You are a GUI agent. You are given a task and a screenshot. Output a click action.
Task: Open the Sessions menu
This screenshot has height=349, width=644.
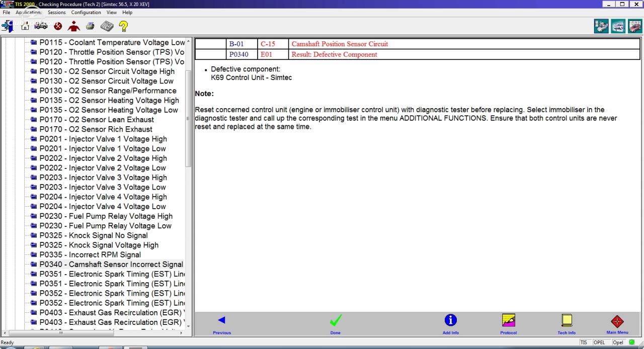tap(56, 13)
